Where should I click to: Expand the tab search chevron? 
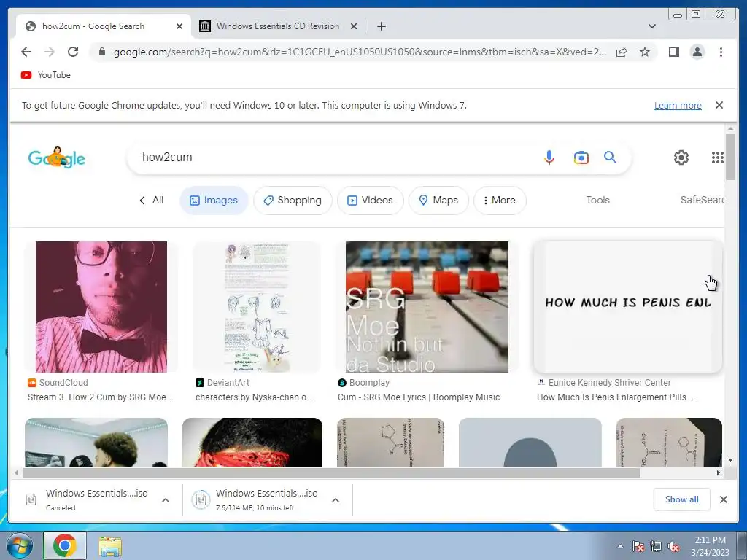[651, 26]
